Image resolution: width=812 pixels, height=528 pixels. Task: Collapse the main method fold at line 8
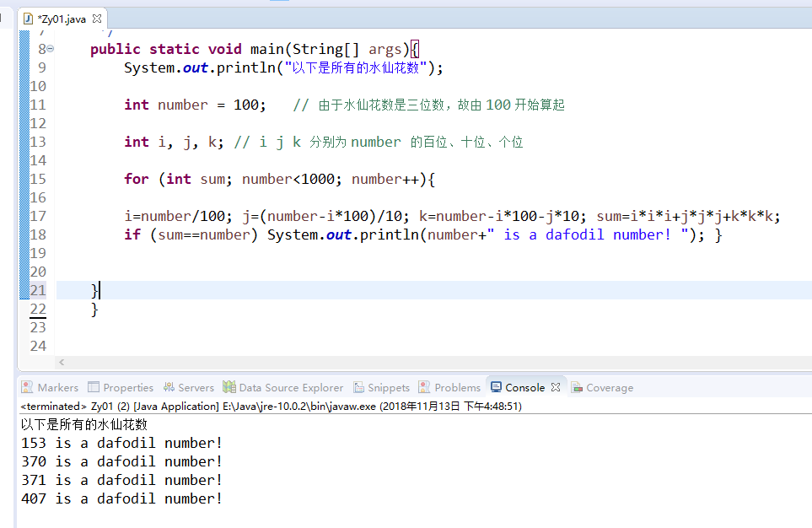51,49
